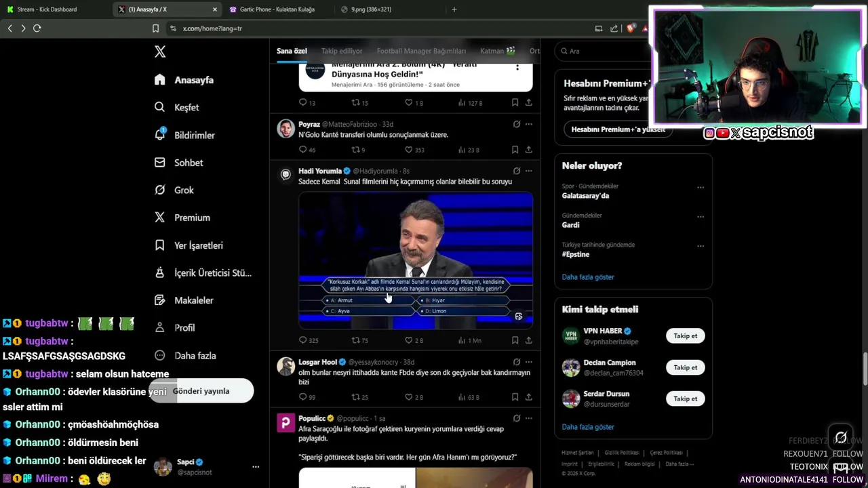Like Hadi Yorumla tweet
868x488 pixels.
(408, 340)
